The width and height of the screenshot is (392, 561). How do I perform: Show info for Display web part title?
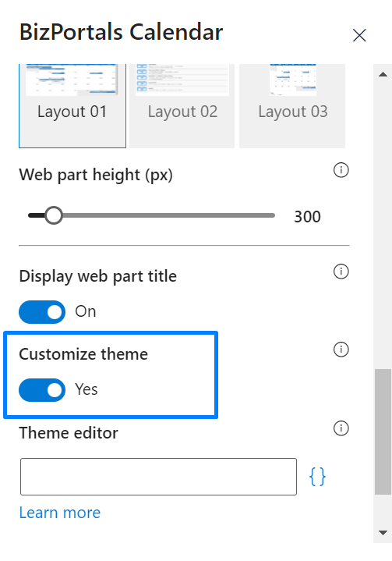point(341,272)
